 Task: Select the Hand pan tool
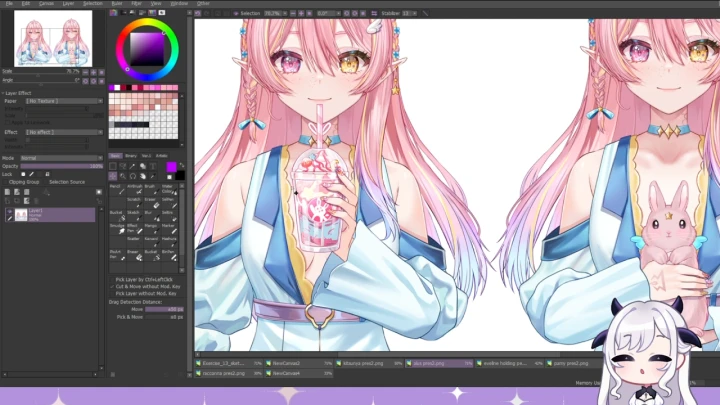click(143, 176)
